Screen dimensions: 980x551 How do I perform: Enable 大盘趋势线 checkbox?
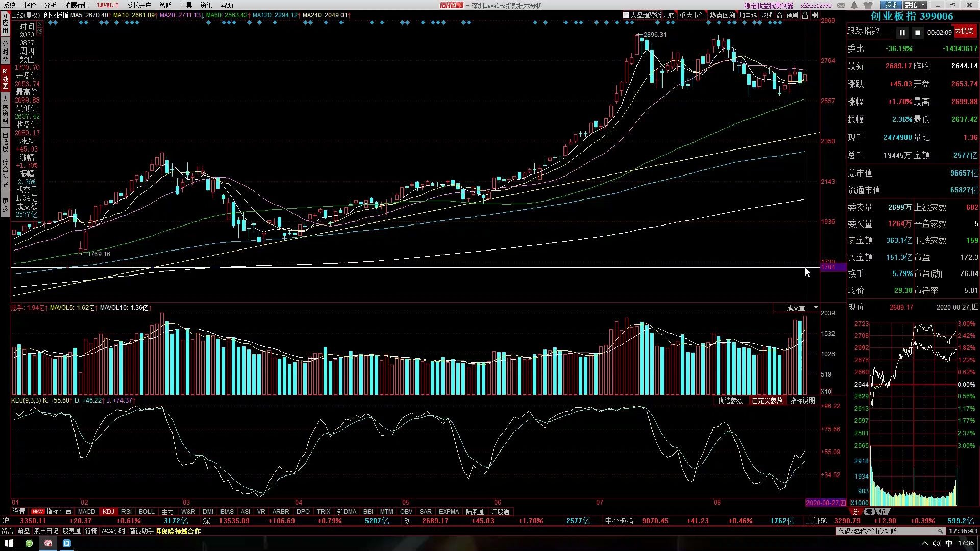tap(626, 15)
